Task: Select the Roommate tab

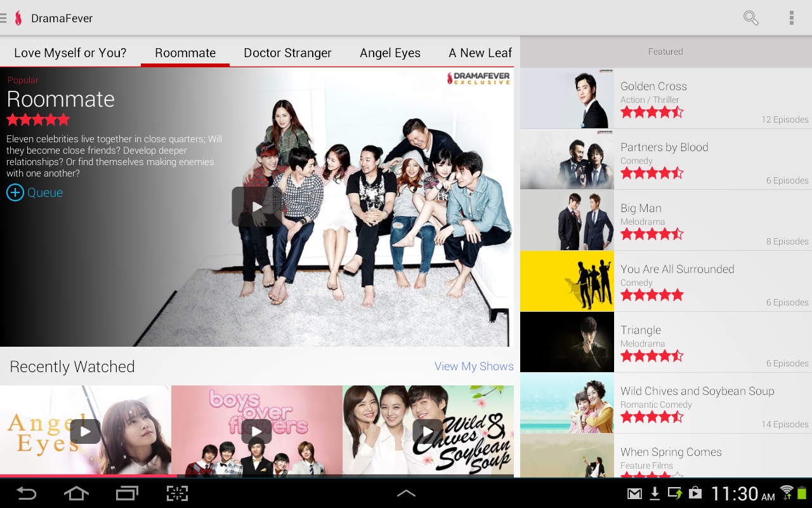Action: (x=185, y=53)
